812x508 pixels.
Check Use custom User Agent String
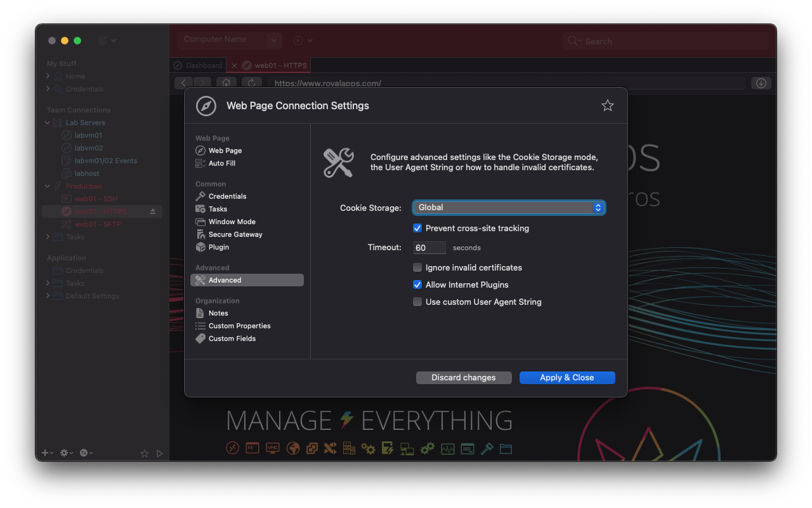point(417,302)
